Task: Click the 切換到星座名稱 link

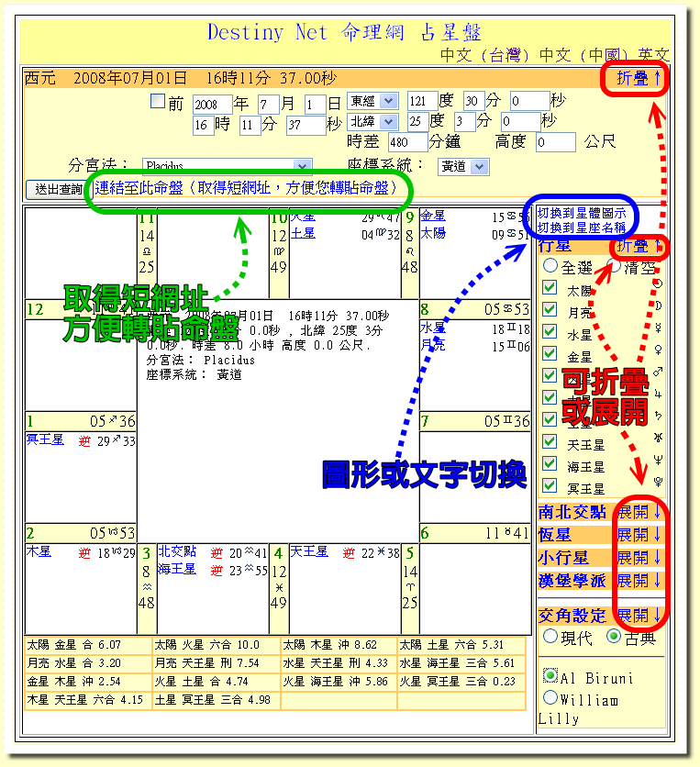Action: point(582,228)
